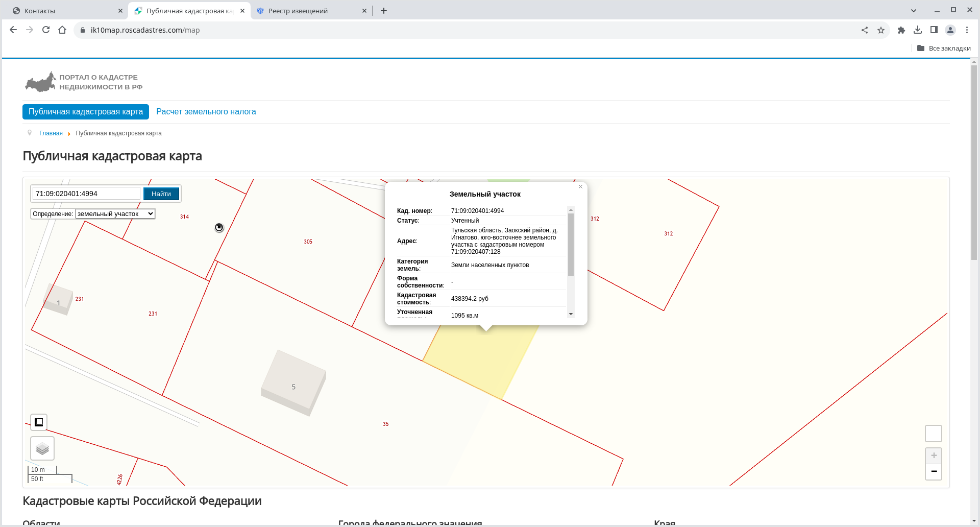Open browser downloads icon
Screen dimensions: 980x527
(918, 30)
